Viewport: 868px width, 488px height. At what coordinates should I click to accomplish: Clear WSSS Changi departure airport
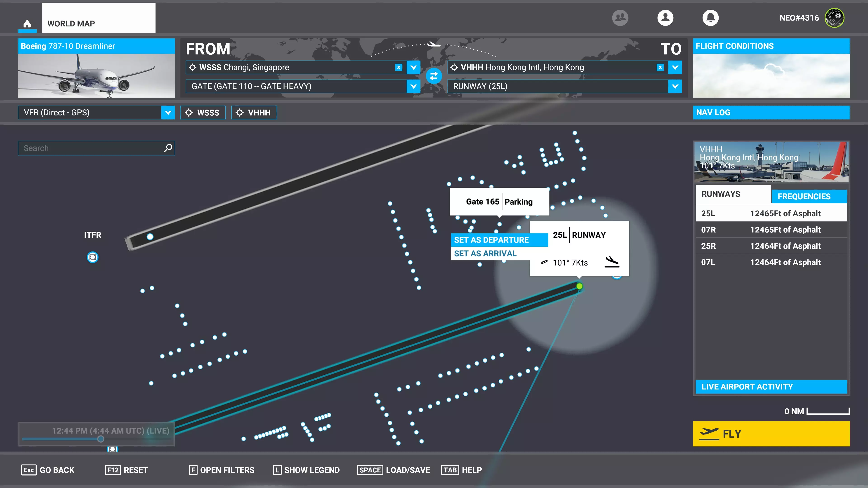click(399, 67)
